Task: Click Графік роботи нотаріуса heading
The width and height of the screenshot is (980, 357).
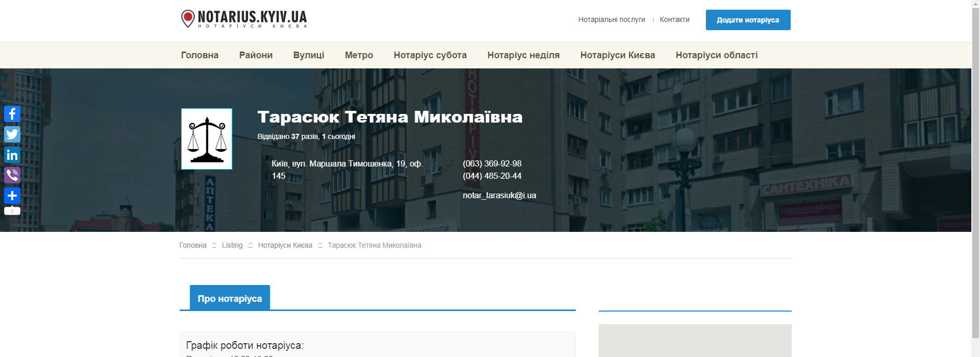Action: [245, 345]
